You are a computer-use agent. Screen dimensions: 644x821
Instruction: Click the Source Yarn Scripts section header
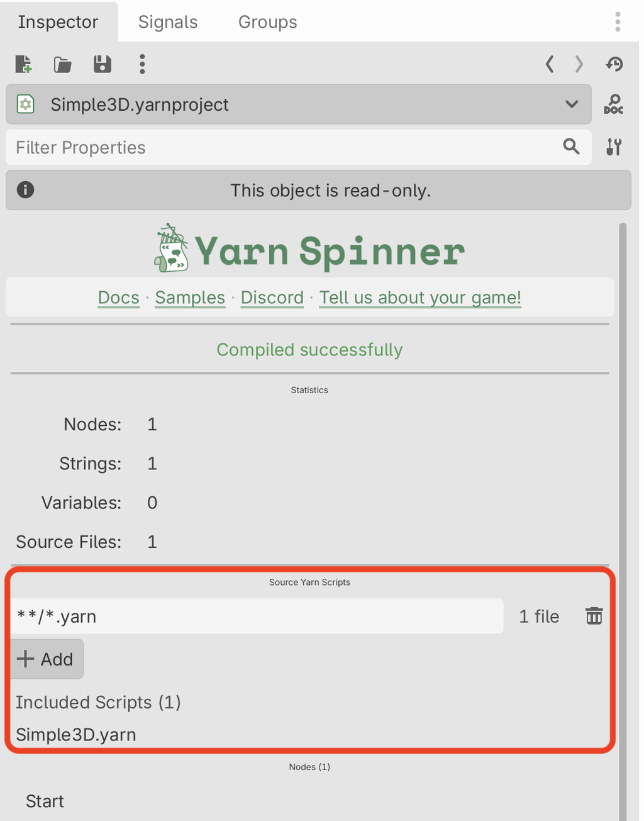[x=309, y=582]
